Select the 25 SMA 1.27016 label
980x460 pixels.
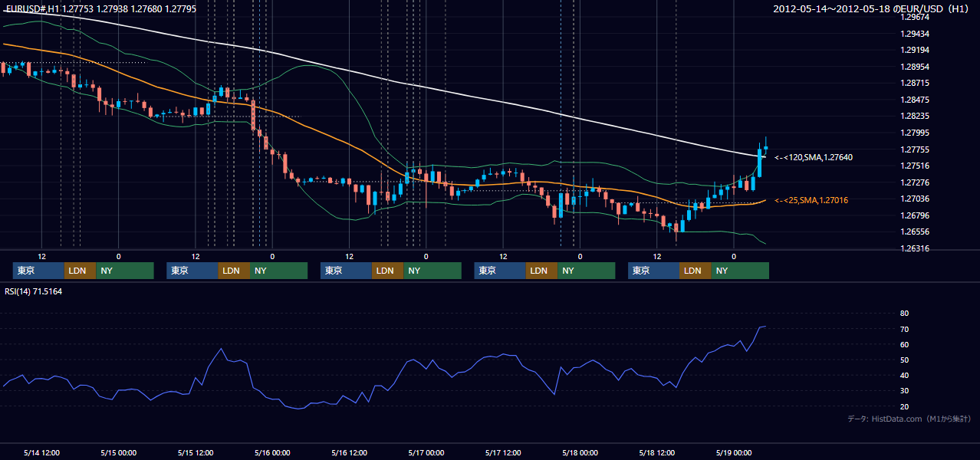[x=811, y=200]
